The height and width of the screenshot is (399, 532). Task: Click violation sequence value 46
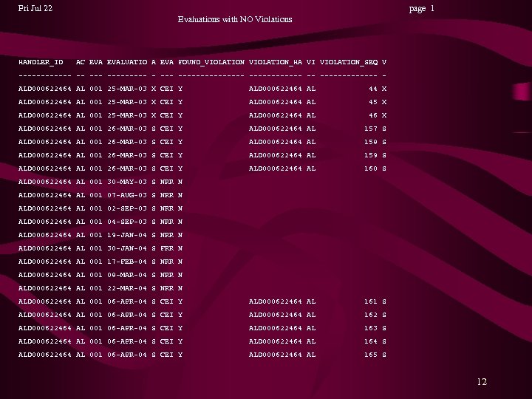373,115
